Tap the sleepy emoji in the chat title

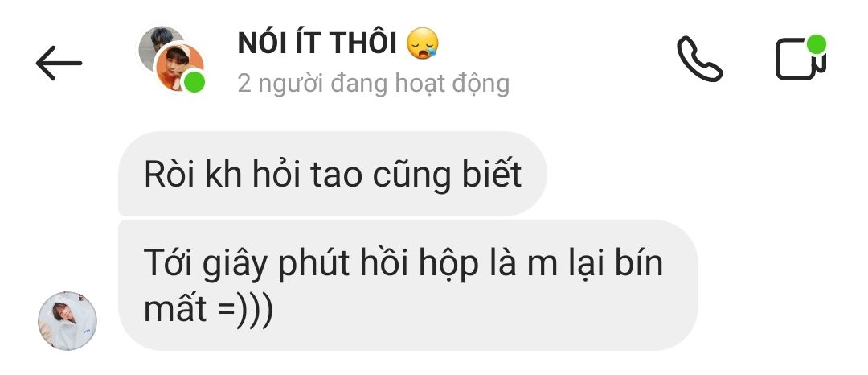(423, 43)
